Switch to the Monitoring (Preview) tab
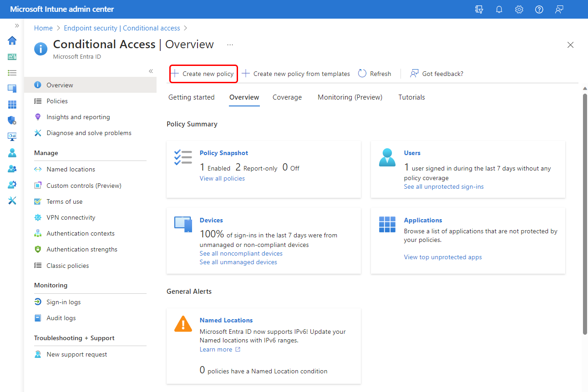The height and width of the screenshot is (392, 588). [x=350, y=97]
